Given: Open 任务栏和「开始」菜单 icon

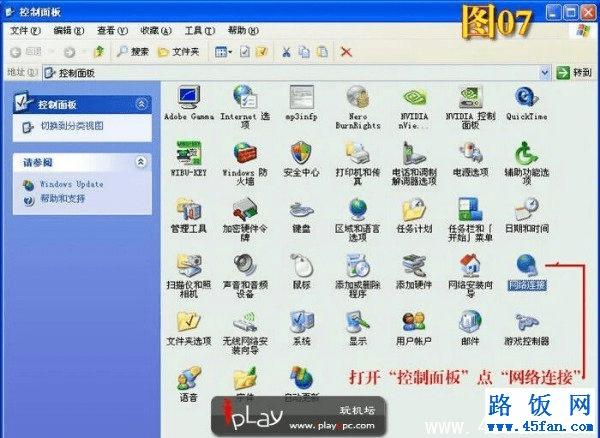Looking at the screenshot, I should click(x=471, y=209).
